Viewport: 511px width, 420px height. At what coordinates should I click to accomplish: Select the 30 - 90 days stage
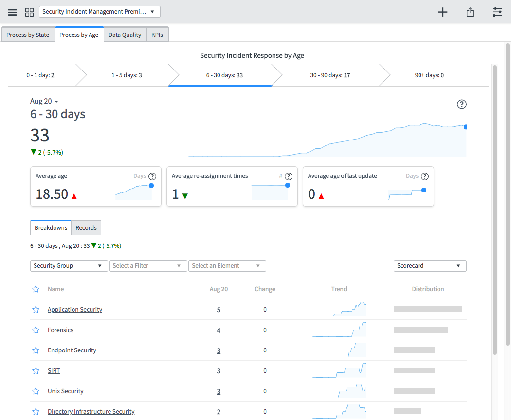(330, 75)
